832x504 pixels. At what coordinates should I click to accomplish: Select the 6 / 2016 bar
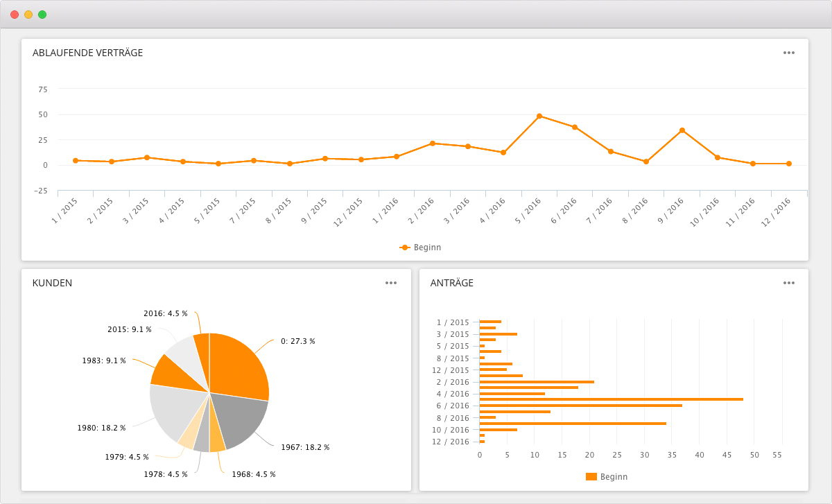[580, 406]
